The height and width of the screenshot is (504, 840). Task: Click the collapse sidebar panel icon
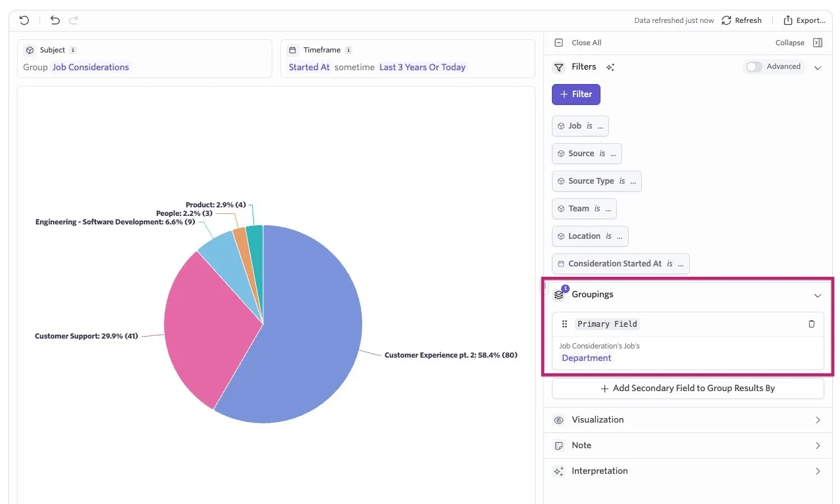(818, 43)
